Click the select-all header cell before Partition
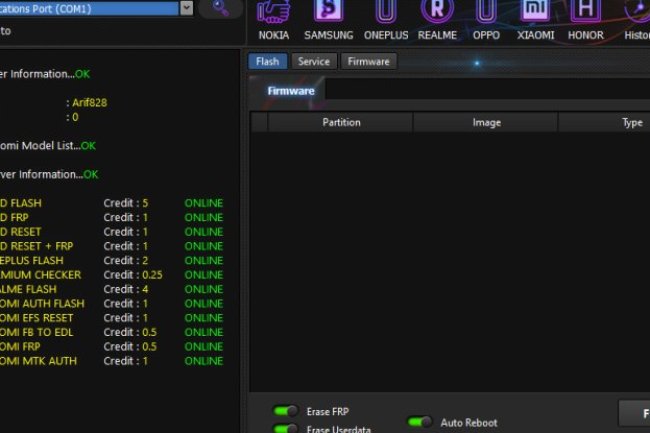 (x=259, y=122)
